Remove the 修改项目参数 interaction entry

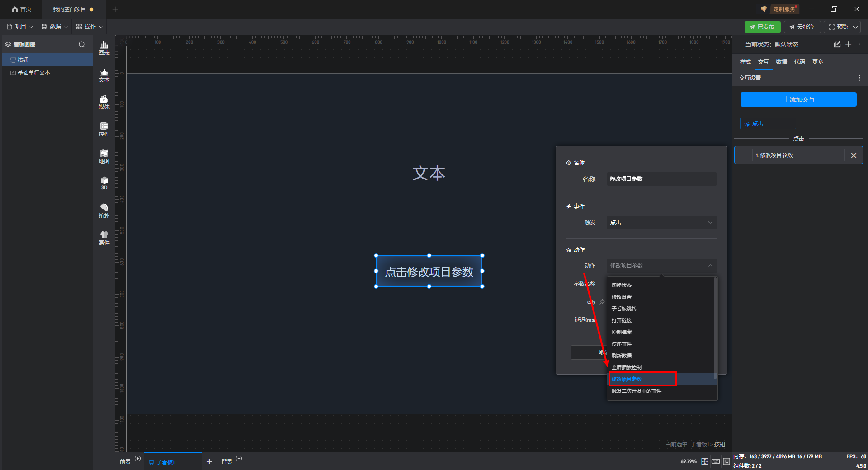click(x=854, y=155)
